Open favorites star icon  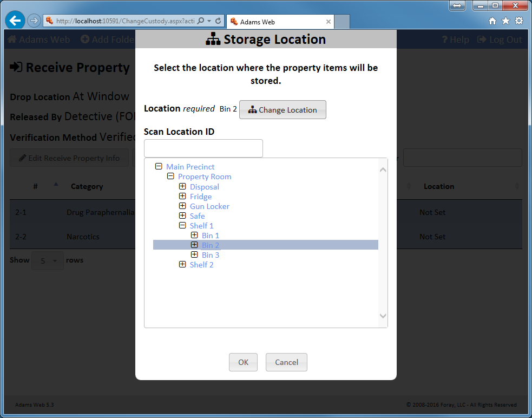click(505, 21)
